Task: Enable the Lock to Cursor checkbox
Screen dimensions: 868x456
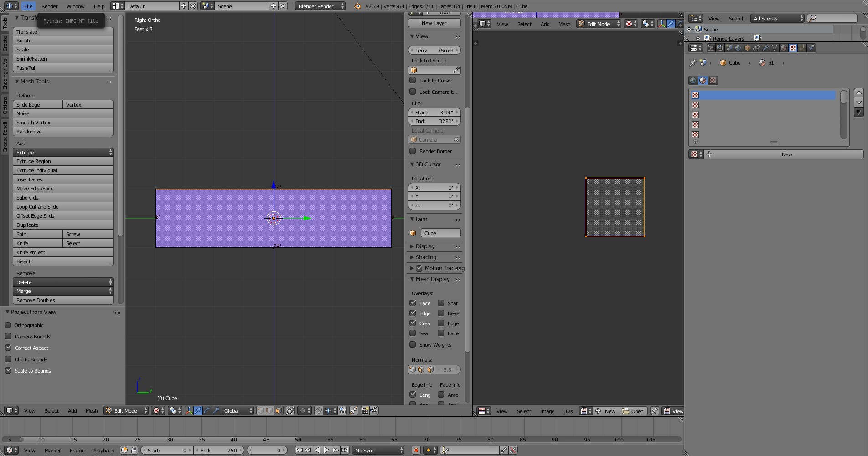Action: [x=413, y=80]
